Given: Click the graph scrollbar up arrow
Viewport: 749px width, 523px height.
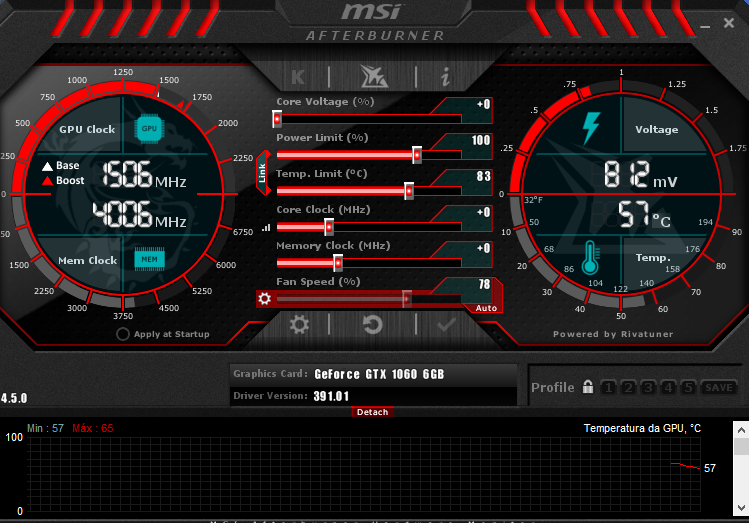Looking at the screenshot, I should (741, 430).
